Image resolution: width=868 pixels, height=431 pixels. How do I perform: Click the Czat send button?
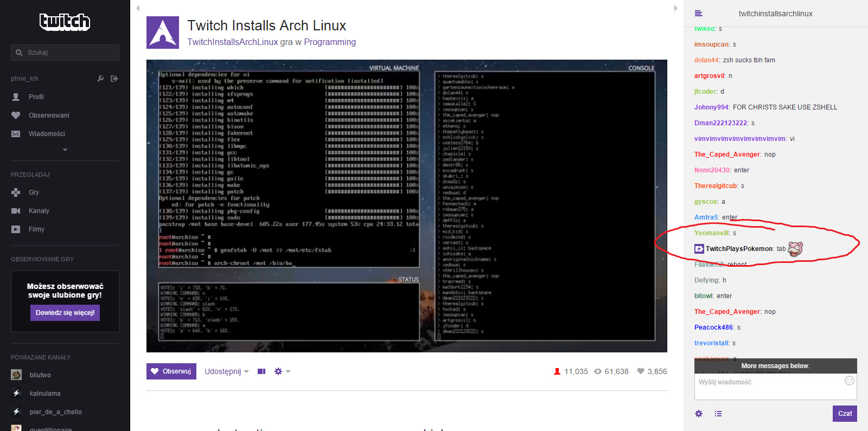(845, 414)
